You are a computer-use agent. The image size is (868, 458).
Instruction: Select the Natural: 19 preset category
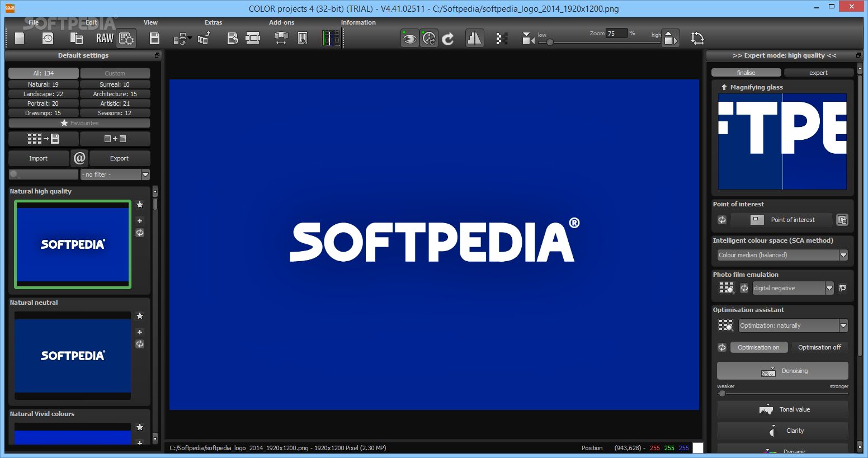pyautogui.click(x=44, y=84)
